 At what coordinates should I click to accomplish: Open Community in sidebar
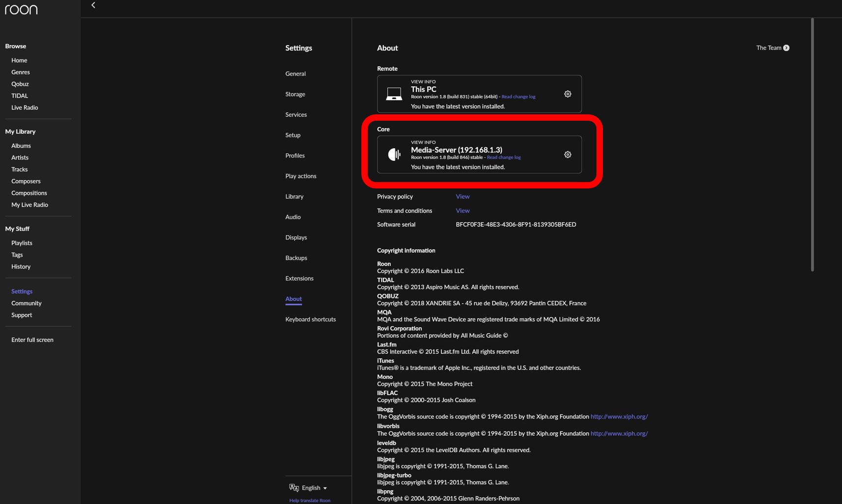(x=27, y=303)
